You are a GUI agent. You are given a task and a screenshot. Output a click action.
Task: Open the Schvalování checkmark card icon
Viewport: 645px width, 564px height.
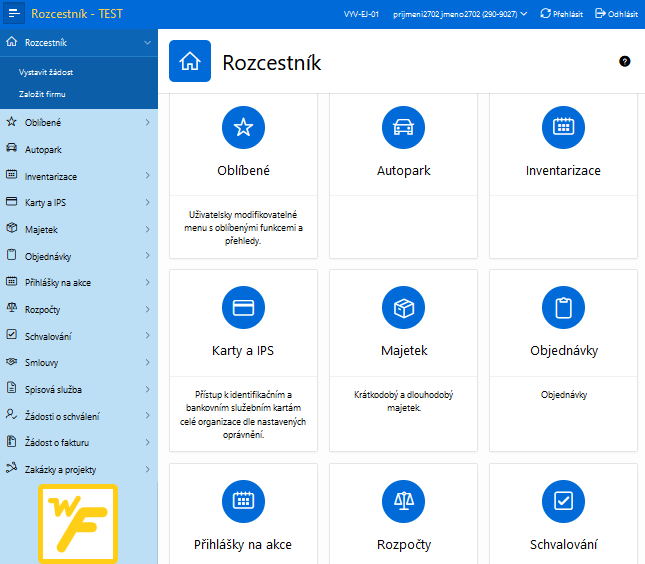pyautogui.click(x=564, y=501)
